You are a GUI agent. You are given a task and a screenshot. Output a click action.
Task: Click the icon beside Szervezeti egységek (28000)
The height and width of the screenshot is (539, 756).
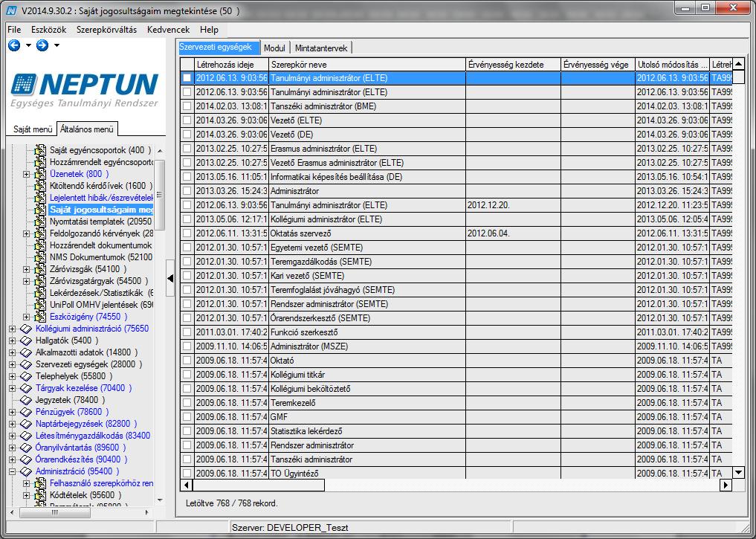pyautogui.click(x=26, y=364)
